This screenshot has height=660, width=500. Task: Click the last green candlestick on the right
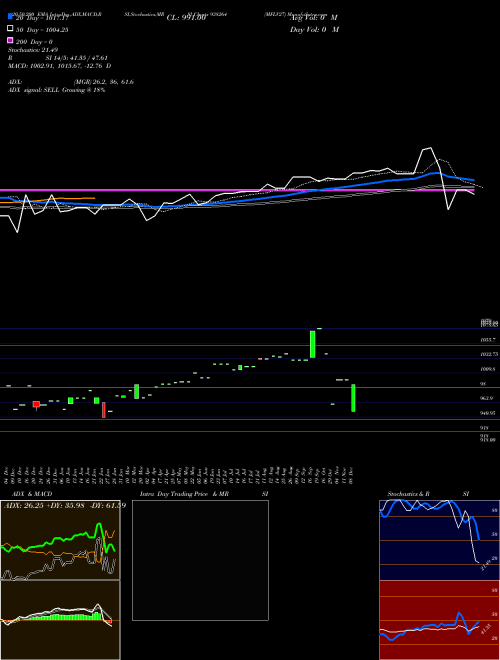(x=353, y=398)
